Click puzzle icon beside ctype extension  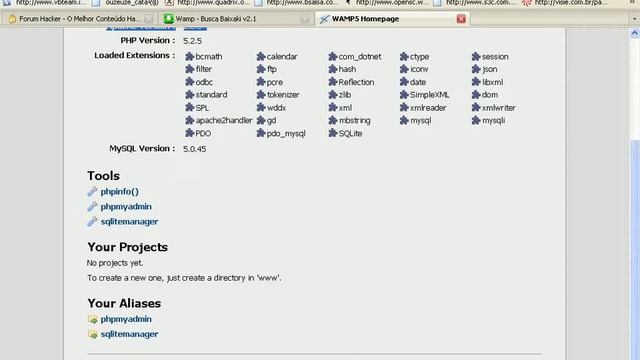[x=404, y=56]
